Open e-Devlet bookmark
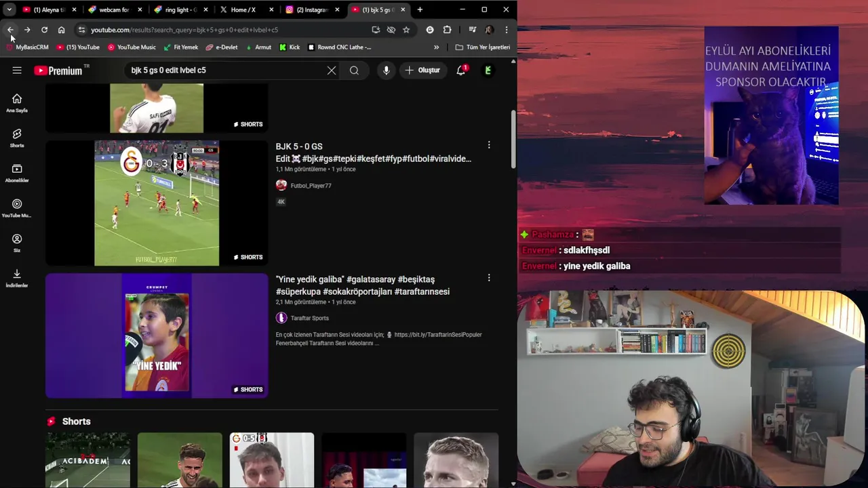The width and height of the screenshot is (868, 488). [222, 47]
